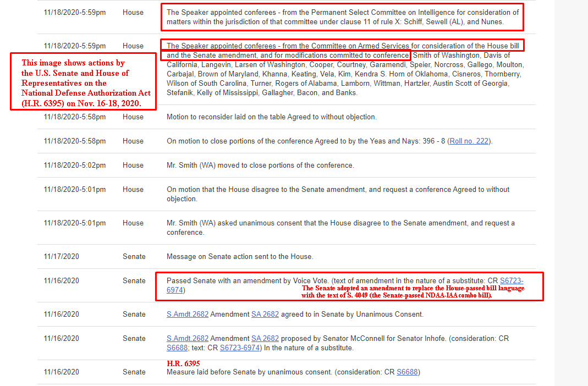This screenshot has height=386, width=588.
Task: Click the Committee on Armed Services conferees text
Action: (x=345, y=69)
